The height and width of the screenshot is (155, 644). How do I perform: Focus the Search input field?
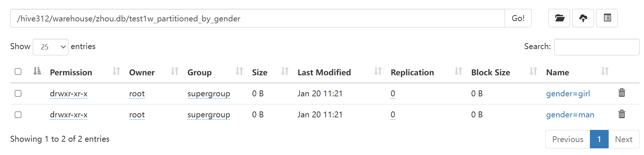point(597,47)
